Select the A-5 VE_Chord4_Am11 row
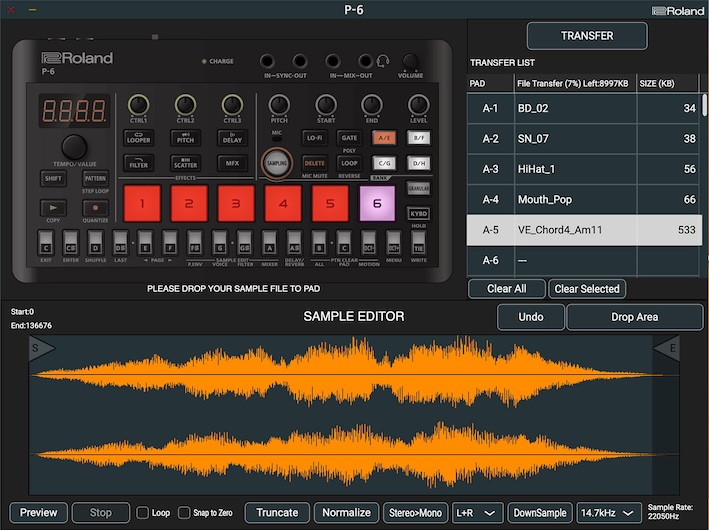Image resolution: width=709 pixels, height=530 pixels. click(x=584, y=230)
